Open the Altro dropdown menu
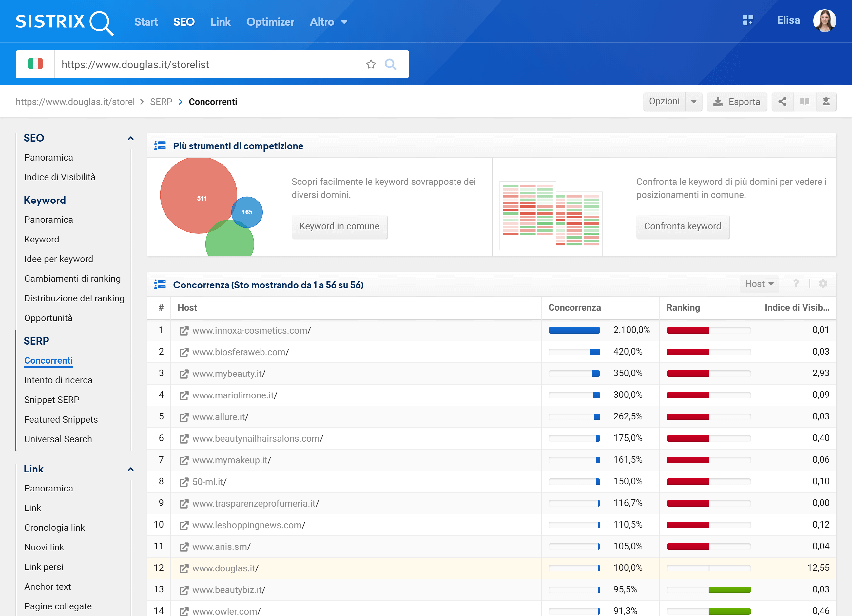This screenshot has width=852, height=616. coord(328,22)
